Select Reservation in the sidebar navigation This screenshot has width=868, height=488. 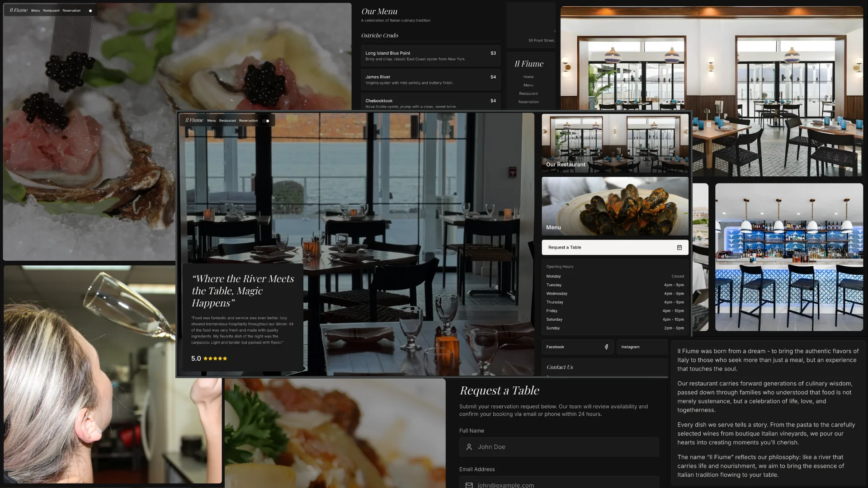528,102
